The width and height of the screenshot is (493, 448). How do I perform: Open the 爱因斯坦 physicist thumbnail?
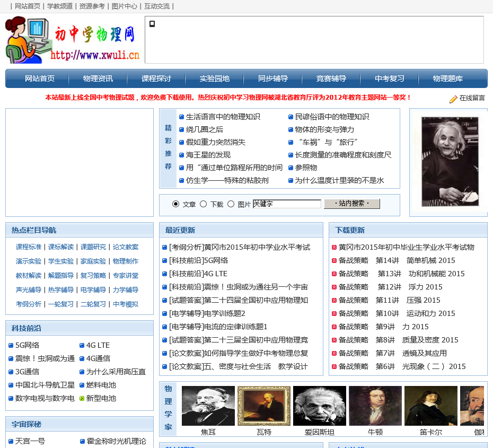click(x=320, y=406)
